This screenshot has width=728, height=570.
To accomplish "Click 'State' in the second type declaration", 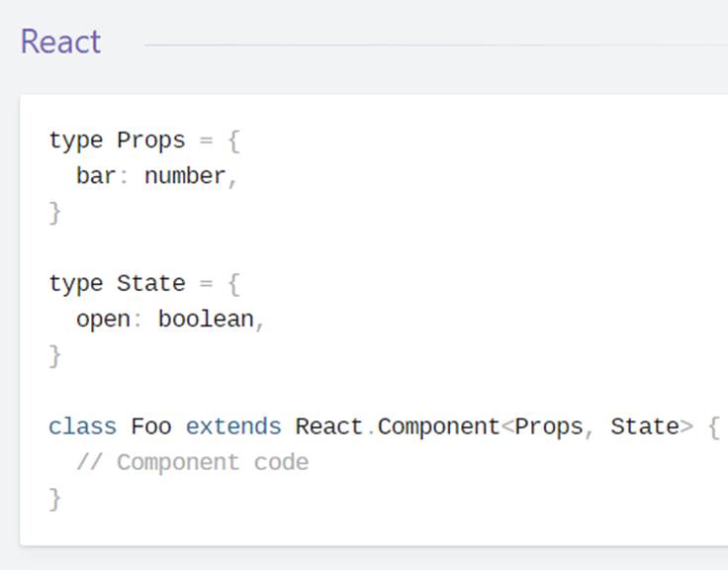I will pos(150,284).
